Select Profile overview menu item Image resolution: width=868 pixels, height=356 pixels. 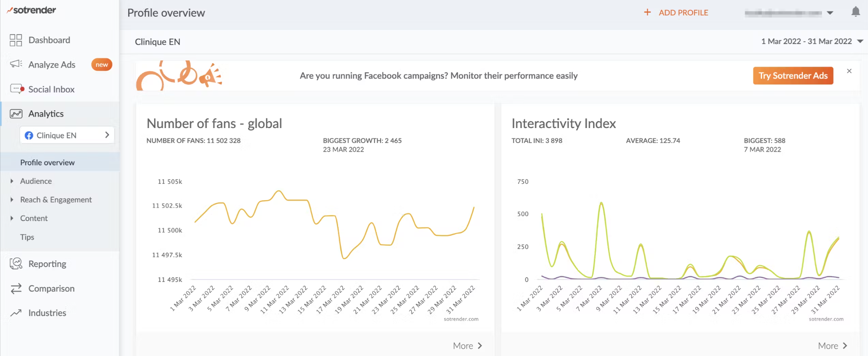click(47, 163)
